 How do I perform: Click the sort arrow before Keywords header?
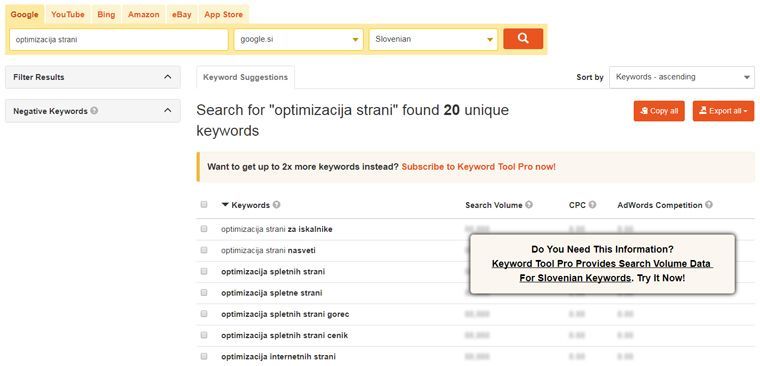pyautogui.click(x=225, y=205)
